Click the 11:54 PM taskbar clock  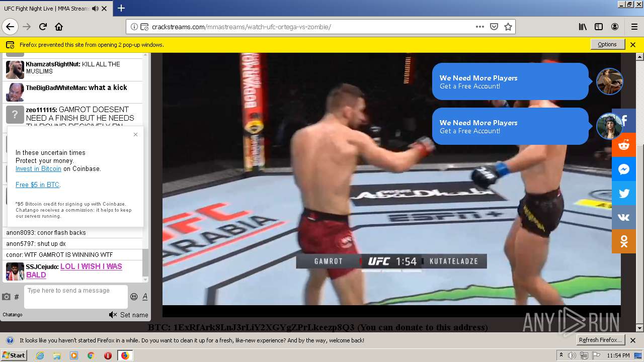(618, 355)
